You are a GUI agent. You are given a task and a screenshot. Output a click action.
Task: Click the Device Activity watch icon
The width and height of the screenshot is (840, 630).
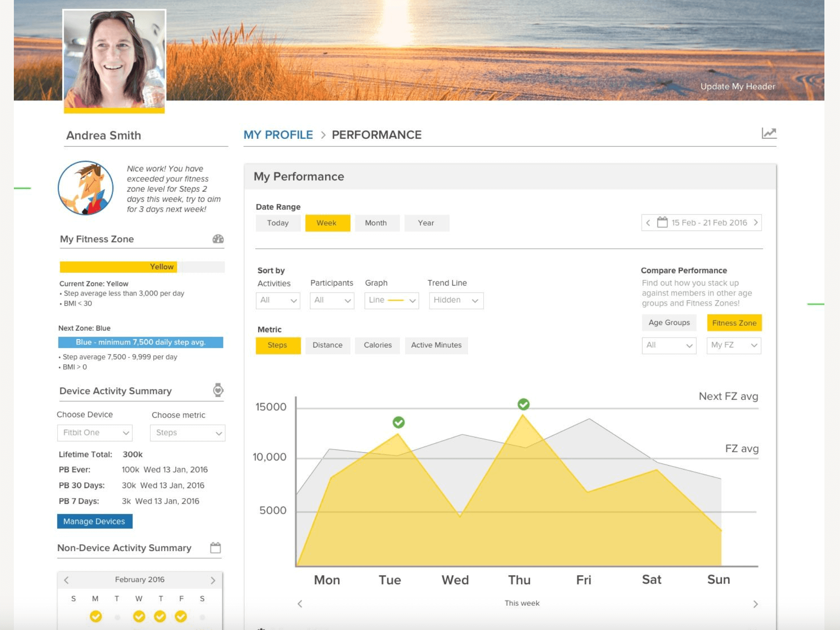218,390
